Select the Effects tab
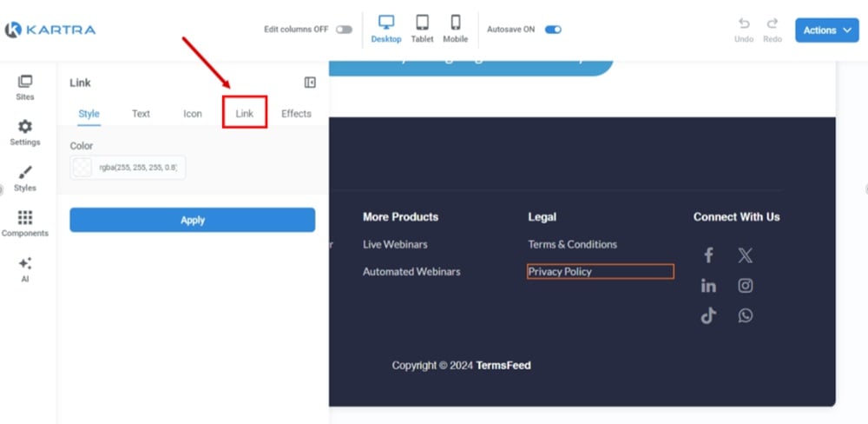 coord(296,114)
